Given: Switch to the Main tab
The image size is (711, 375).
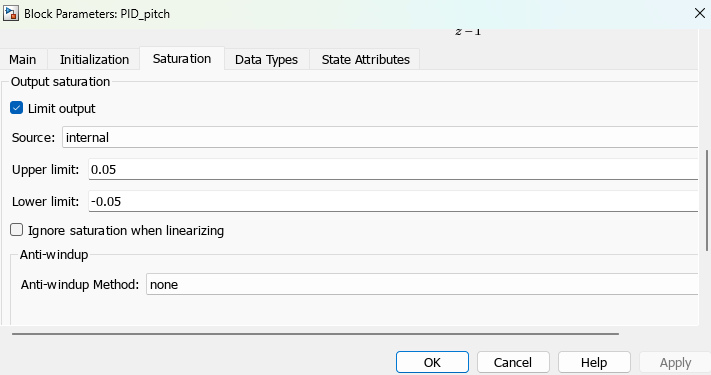Looking at the screenshot, I should point(23,59).
